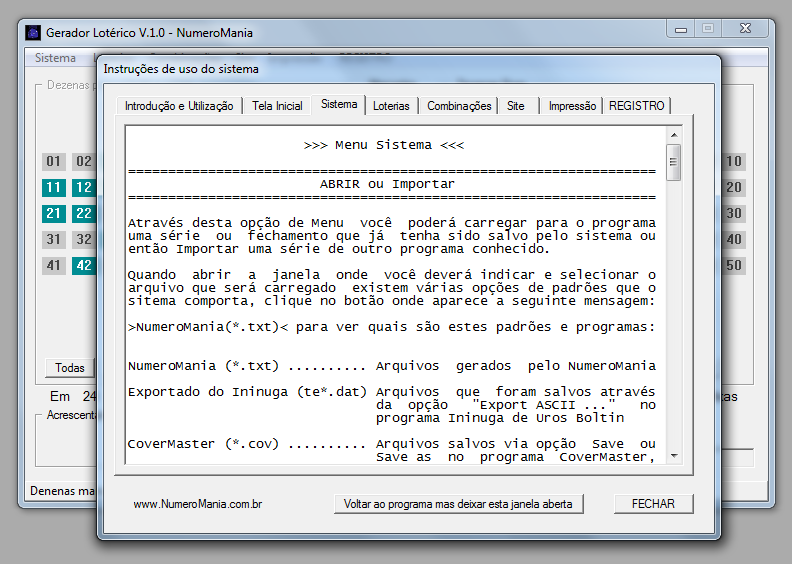Screen dimensions: 792x564
Task: Open the REGISTRO tab
Action: pyautogui.click(x=636, y=106)
